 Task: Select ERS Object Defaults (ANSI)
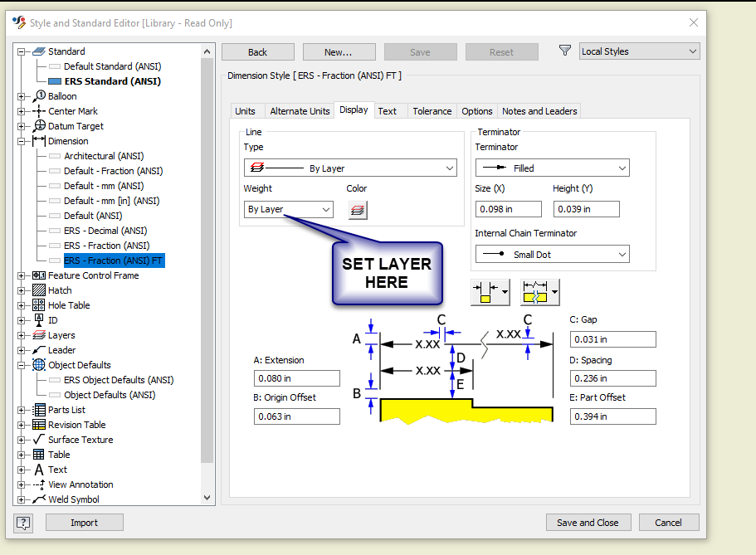pyautogui.click(x=119, y=380)
